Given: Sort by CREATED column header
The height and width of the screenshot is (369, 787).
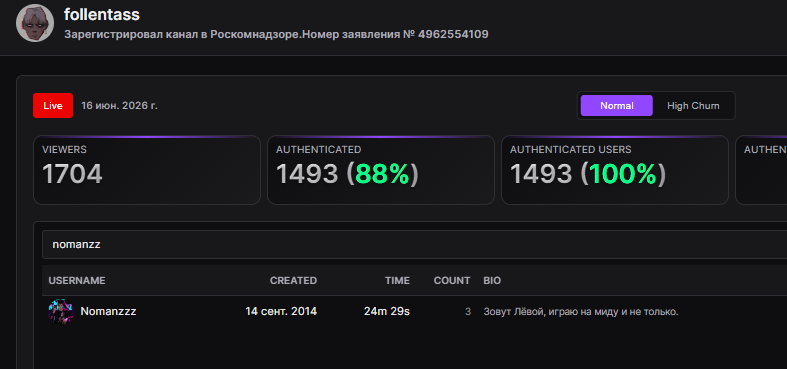Looking at the screenshot, I should 293,281.
